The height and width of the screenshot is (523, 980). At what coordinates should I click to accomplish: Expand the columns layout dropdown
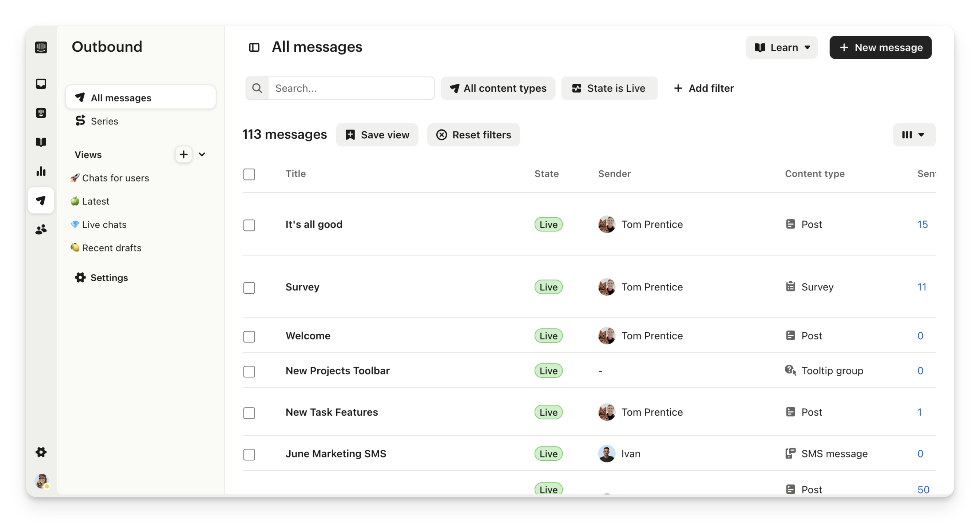click(914, 135)
